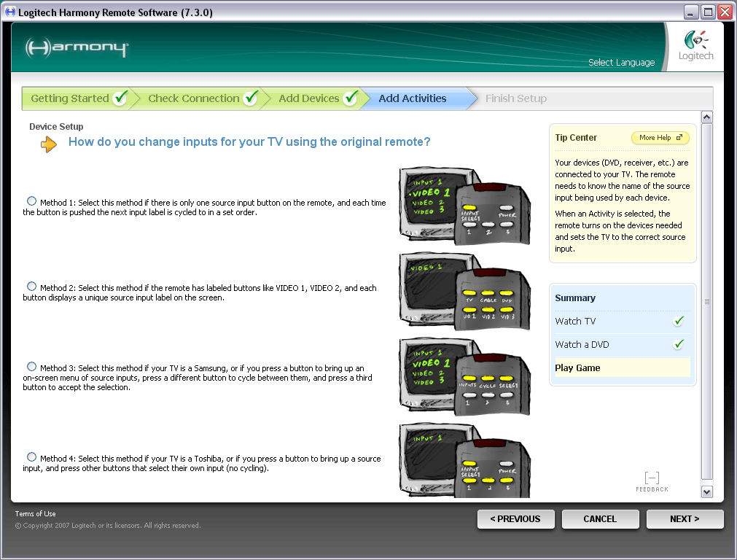Click the scrollbar down arrow
737x560 pixels.
(x=706, y=491)
